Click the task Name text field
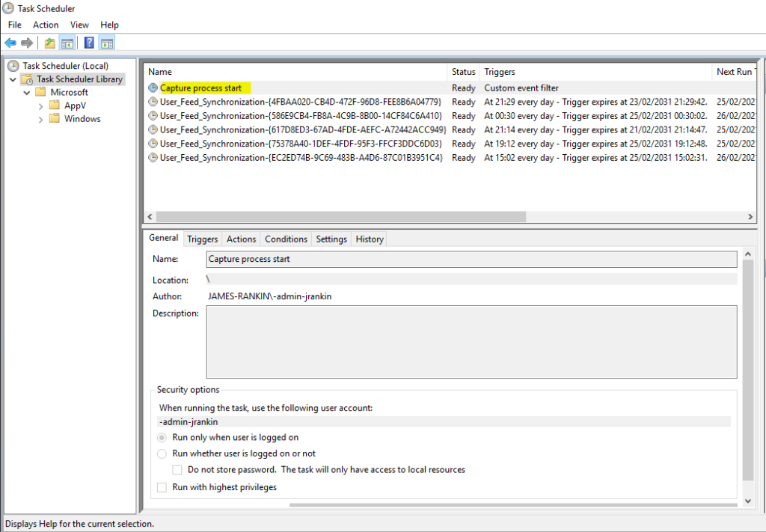This screenshot has height=532, width=766. (471, 259)
